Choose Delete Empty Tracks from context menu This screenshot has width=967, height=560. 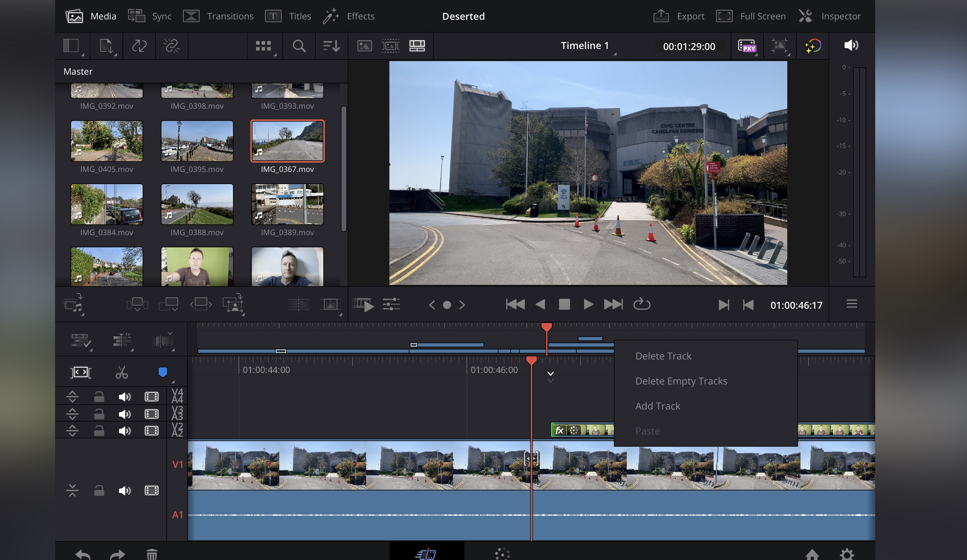point(681,381)
